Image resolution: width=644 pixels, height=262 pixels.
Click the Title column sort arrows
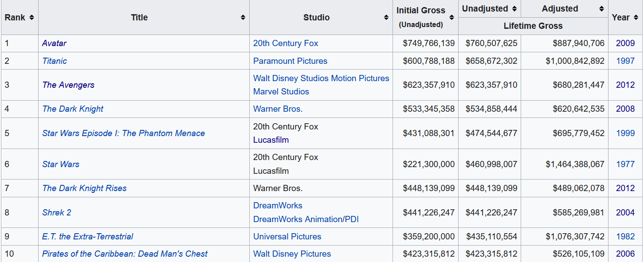coord(243,17)
